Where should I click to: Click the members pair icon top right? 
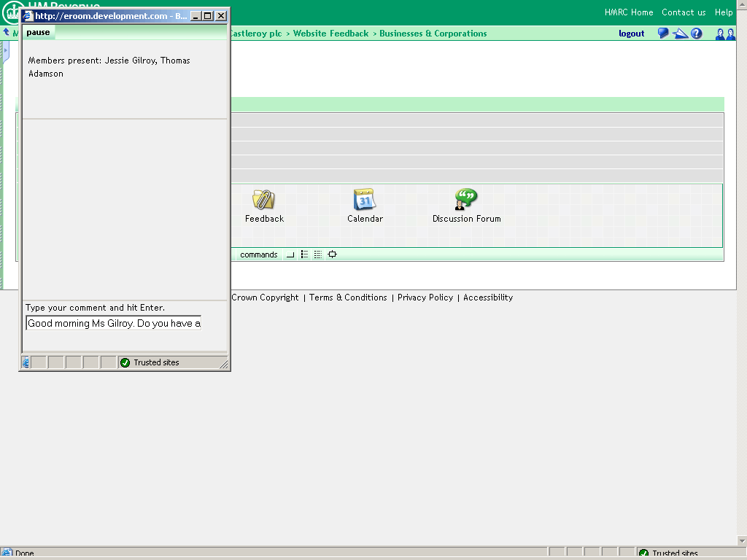pos(724,33)
